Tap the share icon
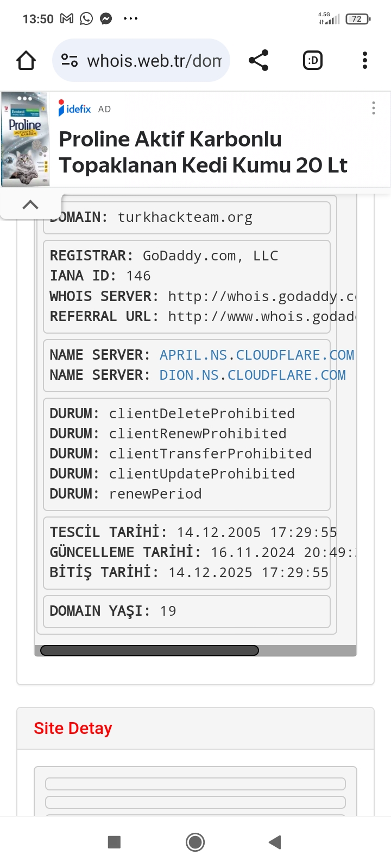The height and width of the screenshot is (868, 391). tap(258, 60)
